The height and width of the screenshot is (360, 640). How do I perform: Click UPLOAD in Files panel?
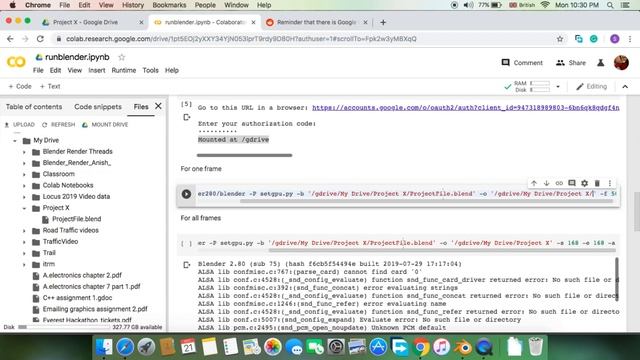(x=20, y=124)
